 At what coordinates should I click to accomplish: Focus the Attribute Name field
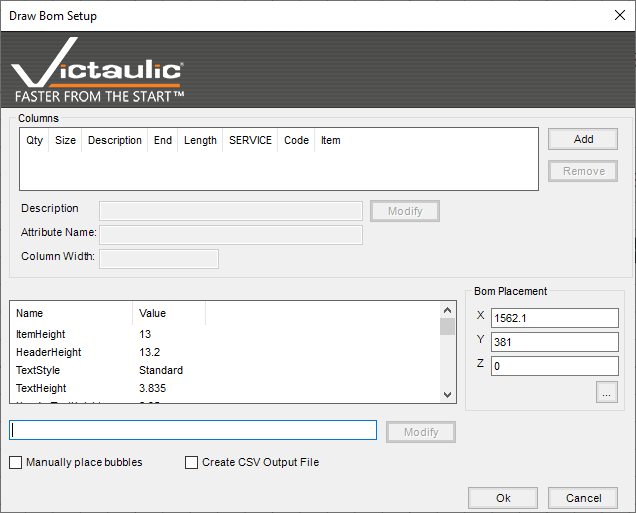point(231,235)
